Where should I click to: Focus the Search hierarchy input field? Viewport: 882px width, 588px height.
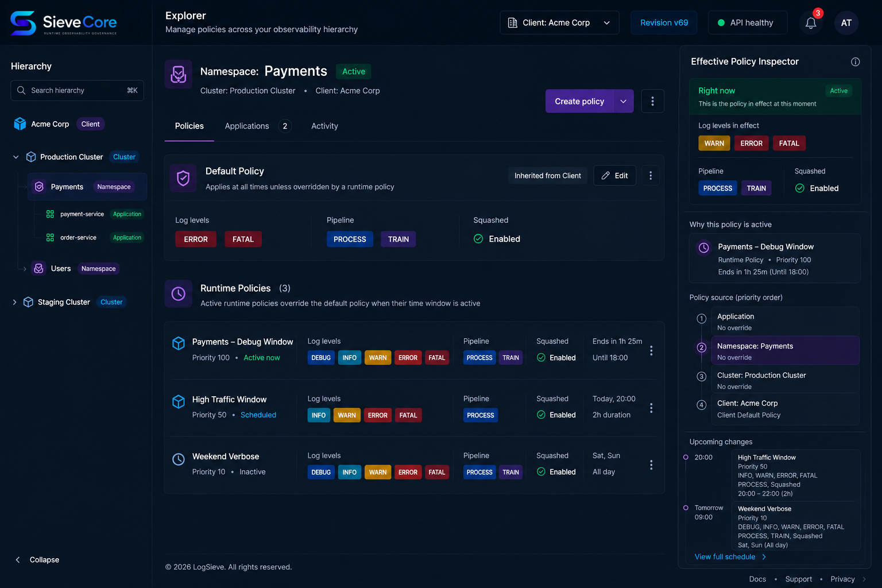point(78,90)
